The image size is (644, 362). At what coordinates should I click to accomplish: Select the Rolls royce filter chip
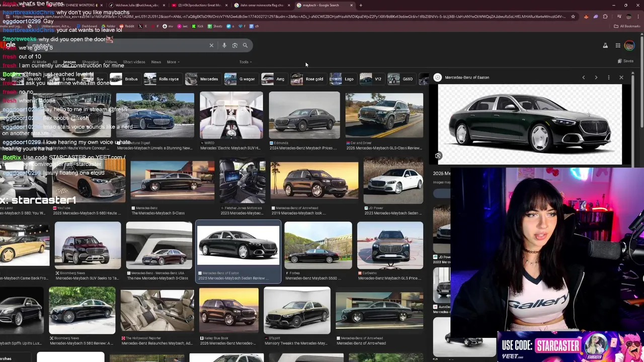coord(162,79)
